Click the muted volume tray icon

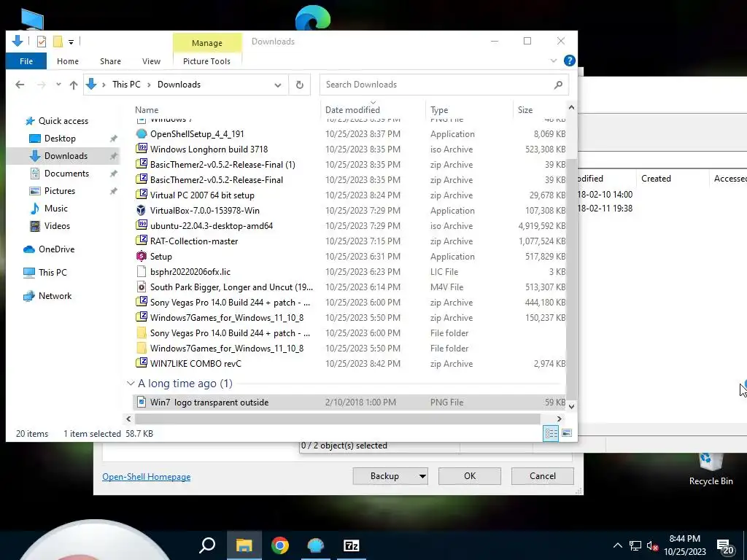pos(652,545)
